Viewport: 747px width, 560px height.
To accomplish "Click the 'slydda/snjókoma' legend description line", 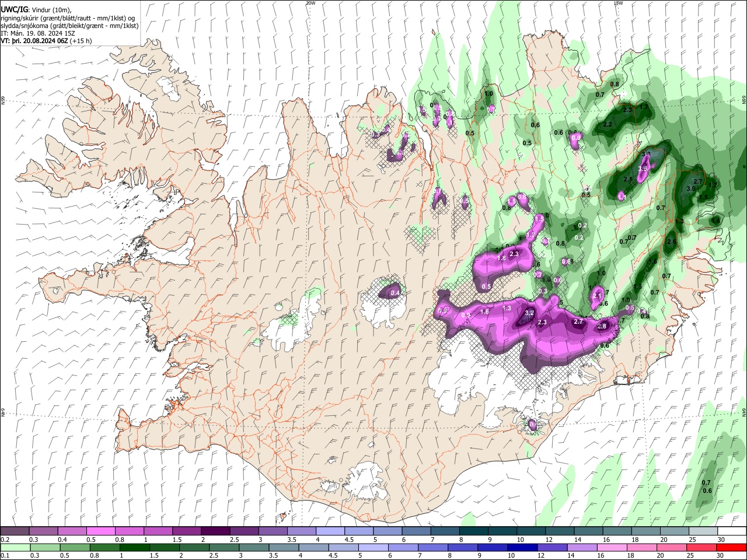I will [x=69, y=26].
